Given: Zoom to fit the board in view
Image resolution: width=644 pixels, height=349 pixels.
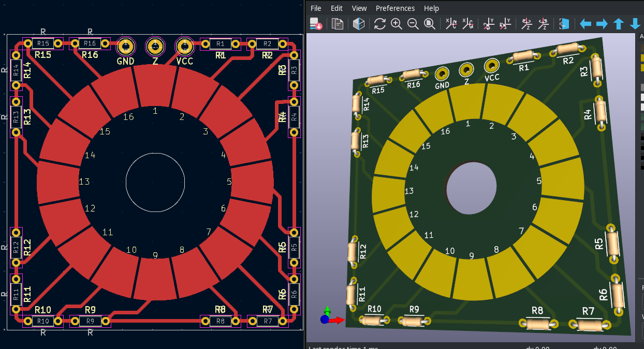Looking at the screenshot, I should coord(430,23).
